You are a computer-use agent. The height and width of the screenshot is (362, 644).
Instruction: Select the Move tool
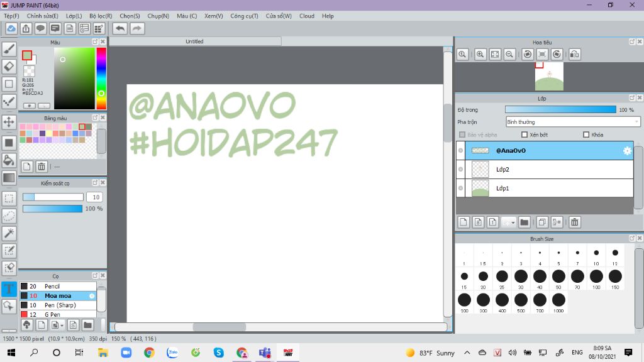click(x=9, y=122)
